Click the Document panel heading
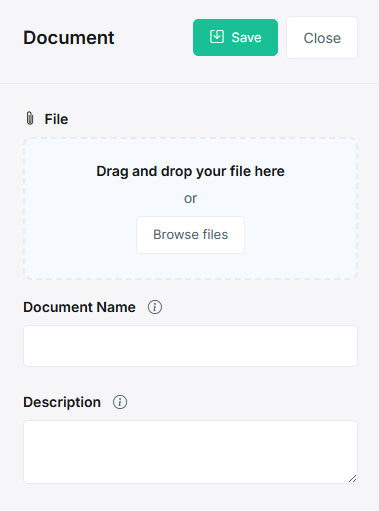This screenshot has height=511, width=379. point(69,37)
